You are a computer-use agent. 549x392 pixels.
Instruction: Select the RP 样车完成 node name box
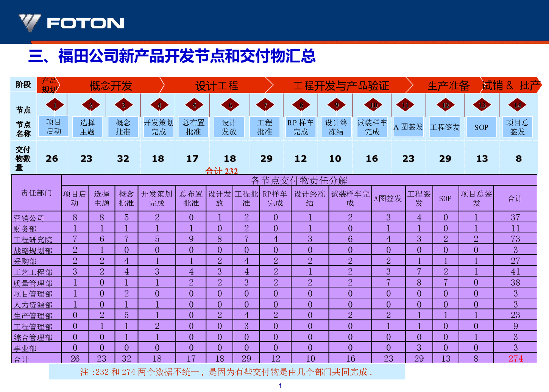301,127
